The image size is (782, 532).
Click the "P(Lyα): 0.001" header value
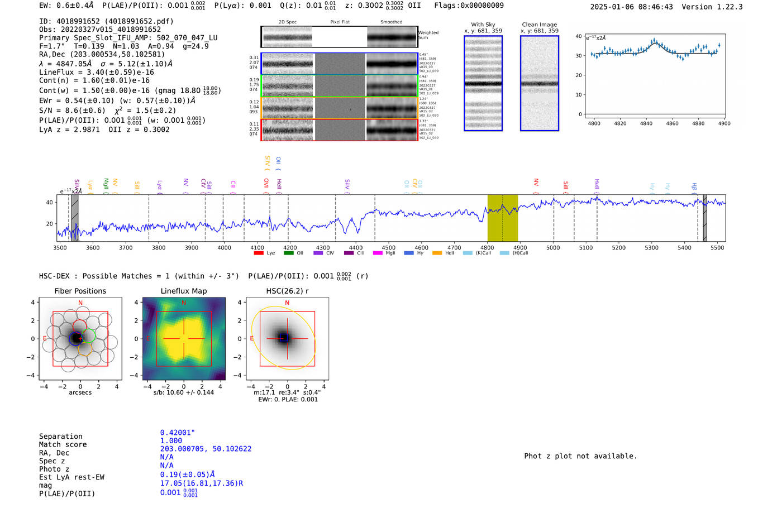[243, 6]
